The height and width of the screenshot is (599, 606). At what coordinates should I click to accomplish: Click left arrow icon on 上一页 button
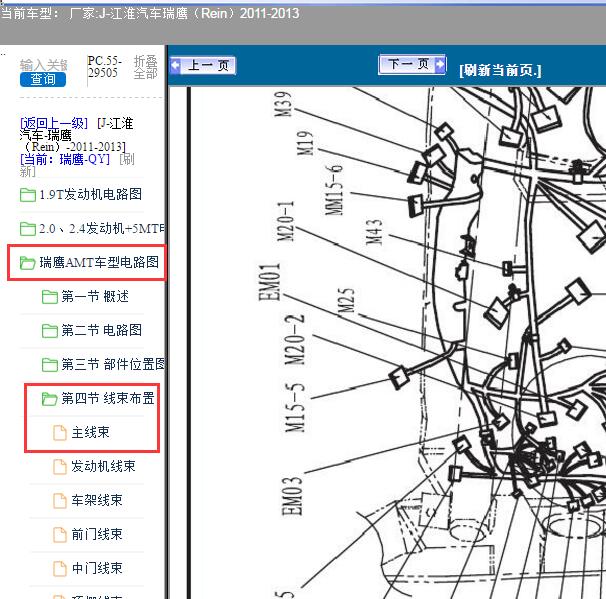click(x=175, y=65)
